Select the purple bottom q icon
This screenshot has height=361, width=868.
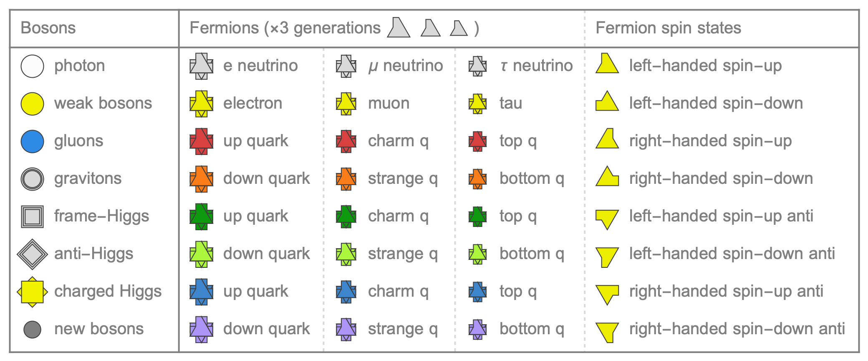[477, 329]
